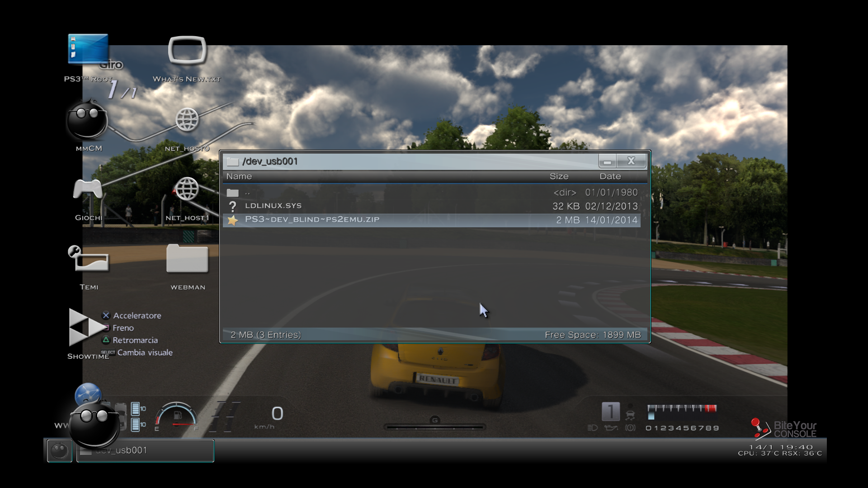Screen dimensions: 868x488
Task: Click the '02/12/2013' date of LDLINUX.SYS
Action: (611, 206)
